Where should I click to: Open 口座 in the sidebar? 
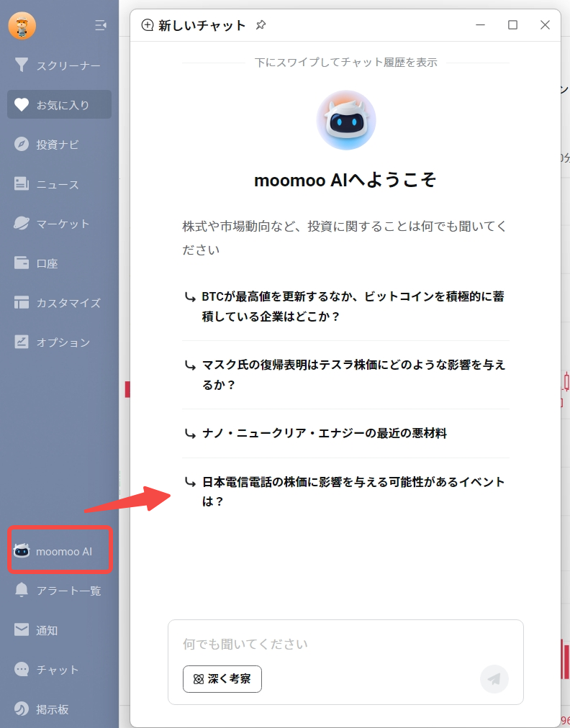[x=60, y=263]
